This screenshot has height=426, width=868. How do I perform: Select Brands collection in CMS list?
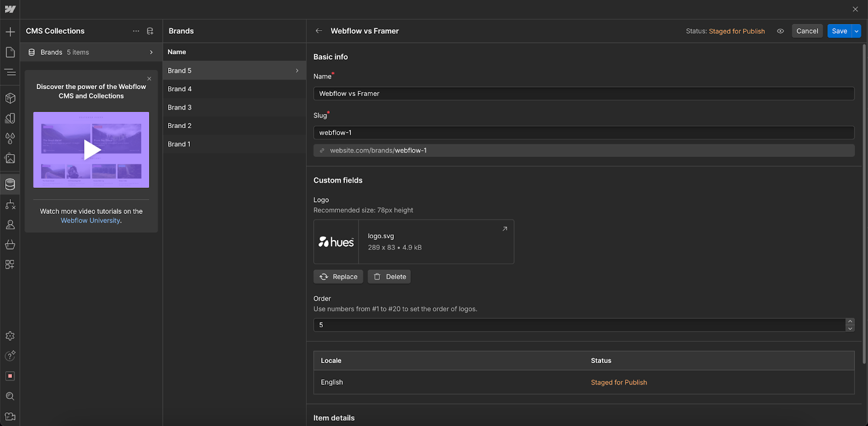(91, 52)
